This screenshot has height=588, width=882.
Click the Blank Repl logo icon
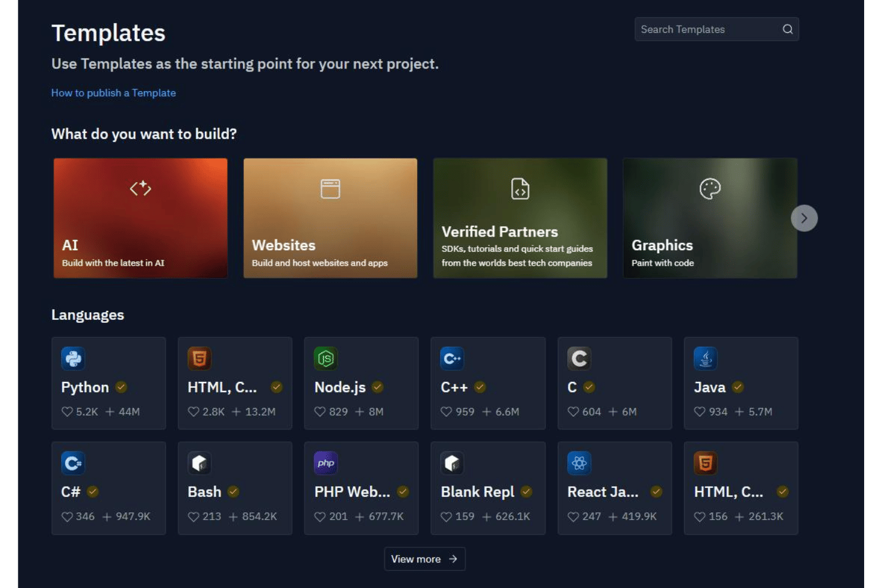click(x=452, y=463)
